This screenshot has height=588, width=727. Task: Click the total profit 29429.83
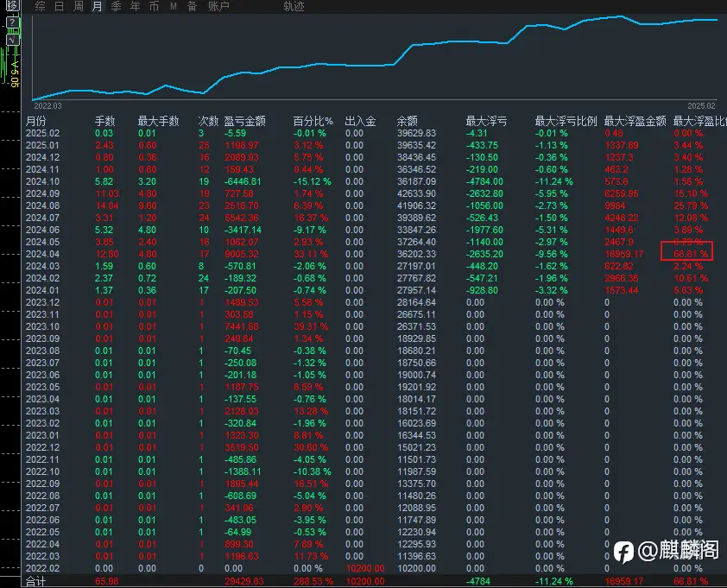click(x=243, y=581)
